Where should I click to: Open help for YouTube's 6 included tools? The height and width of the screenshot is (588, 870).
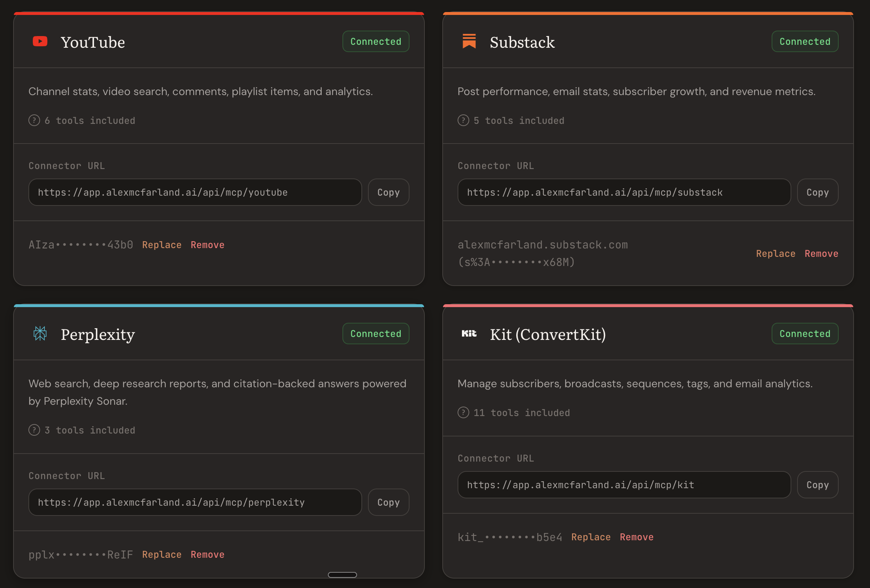(34, 120)
